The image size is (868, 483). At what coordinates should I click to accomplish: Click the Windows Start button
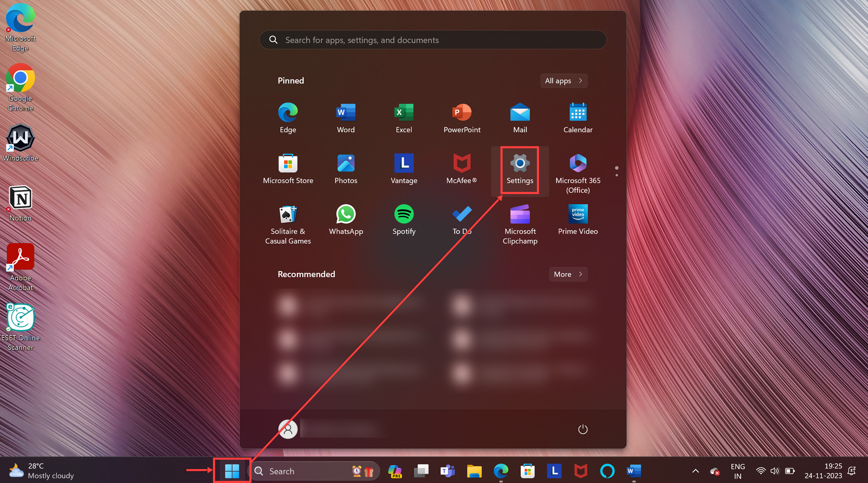[232, 471]
